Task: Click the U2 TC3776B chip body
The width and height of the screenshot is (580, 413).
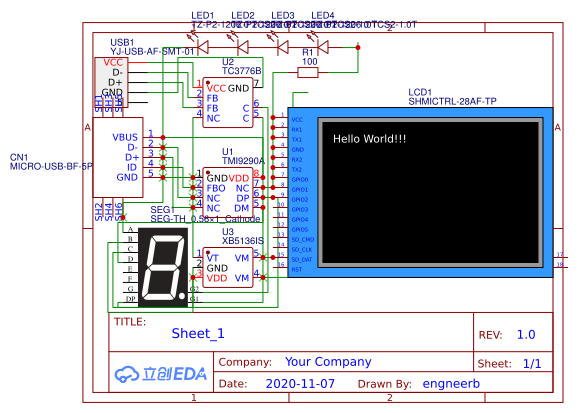Action: pyautogui.click(x=228, y=103)
